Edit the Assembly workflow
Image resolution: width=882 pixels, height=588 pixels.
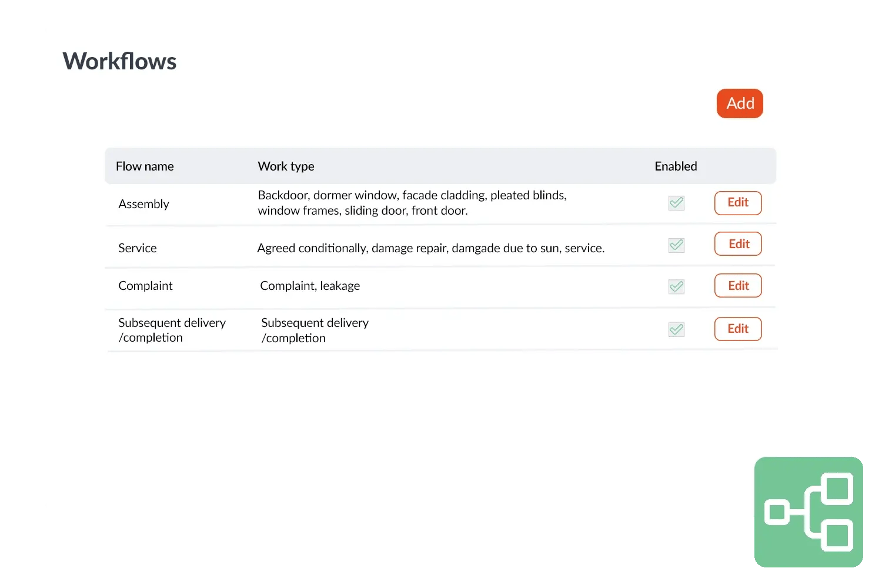pyautogui.click(x=738, y=203)
